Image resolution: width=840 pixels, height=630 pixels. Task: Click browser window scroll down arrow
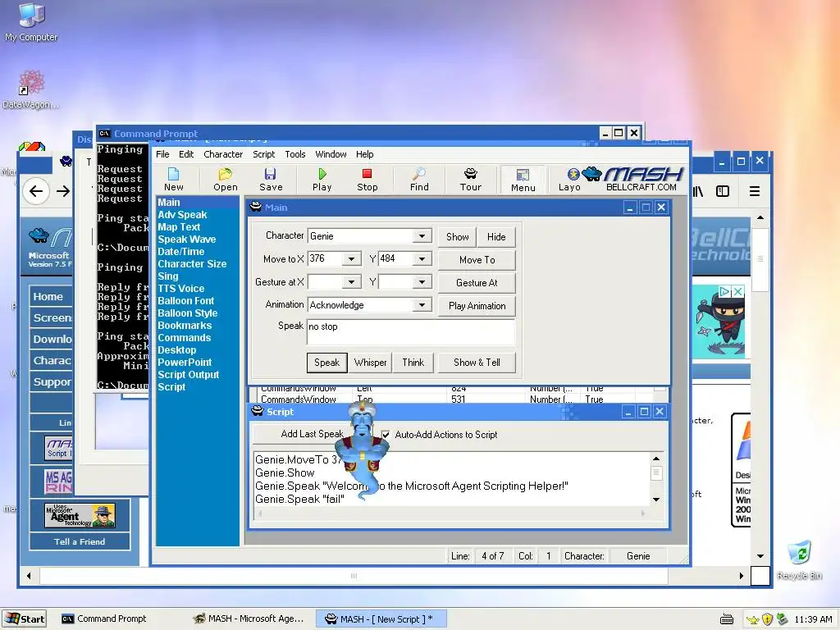coord(760,556)
